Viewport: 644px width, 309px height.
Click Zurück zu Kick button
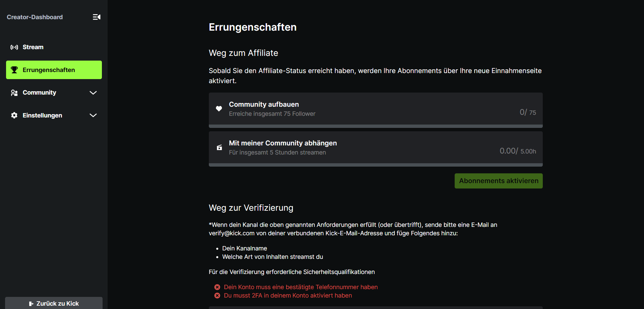(54, 303)
